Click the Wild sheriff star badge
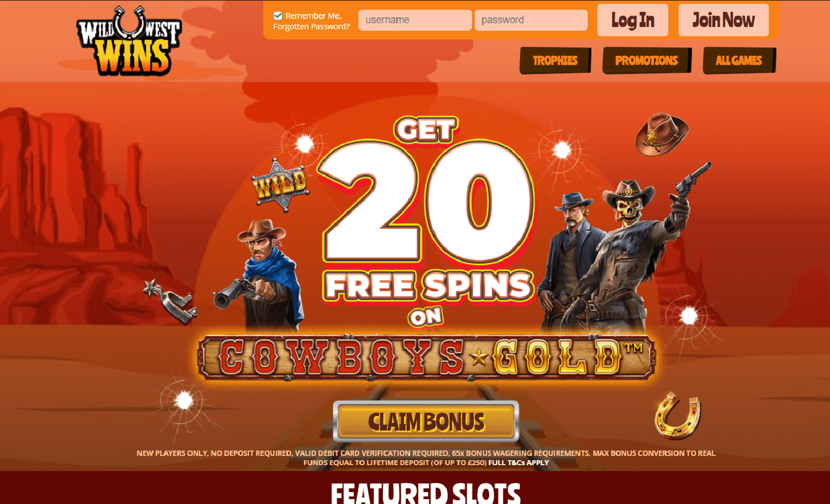This screenshot has height=504, width=830. (x=280, y=183)
